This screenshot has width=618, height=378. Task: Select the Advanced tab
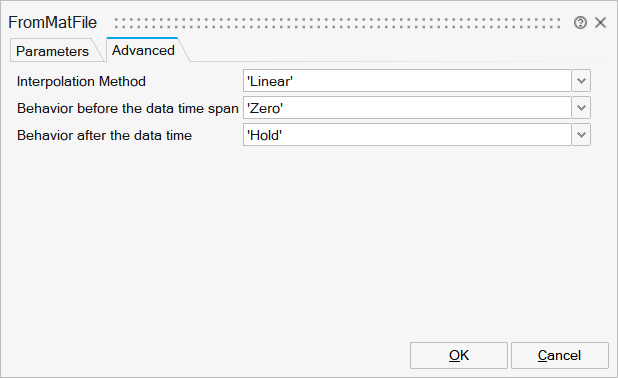click(143, 50)
